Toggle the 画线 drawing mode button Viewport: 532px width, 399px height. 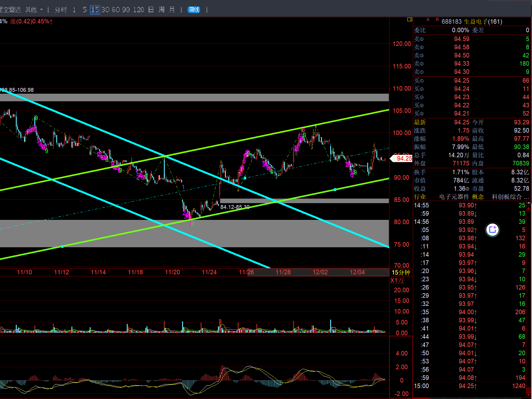tap(194, 10)
